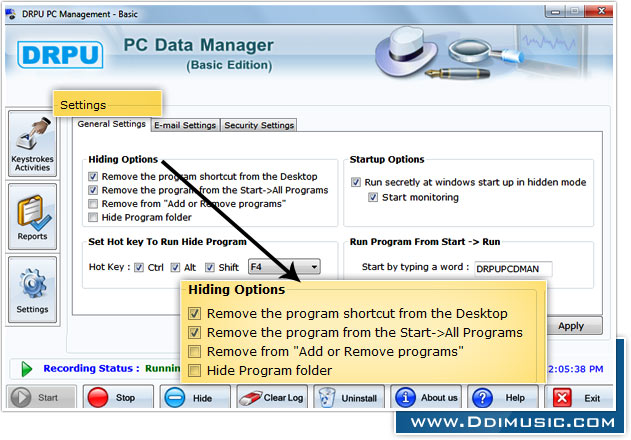Image resolution: width=631 pixels, height=440 pixels.
Task: Switch to General Settings tab
Action: (x=111, y=124)
